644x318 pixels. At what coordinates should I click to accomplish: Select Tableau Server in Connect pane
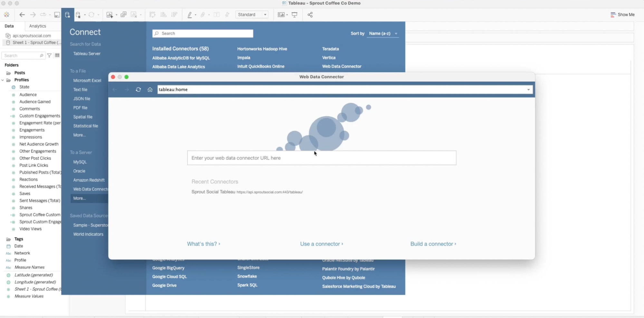pos(87,54)
